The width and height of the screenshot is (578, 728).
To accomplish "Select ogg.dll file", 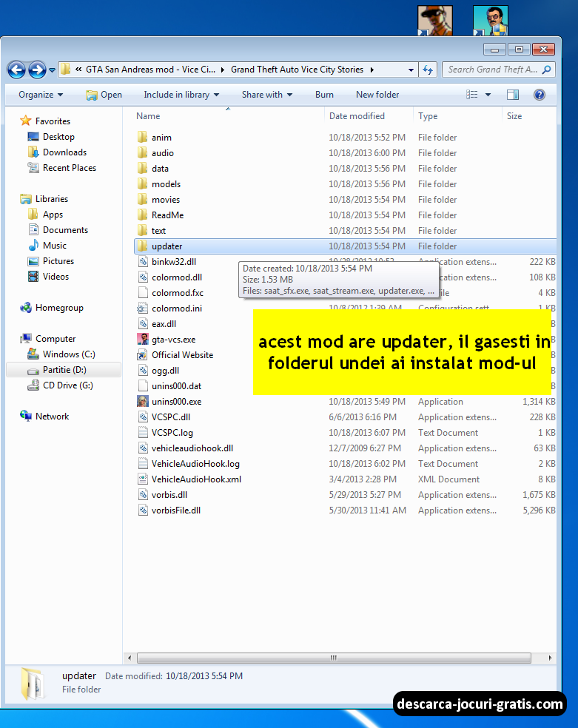I will pyautogui.click(x=165, y=371).
